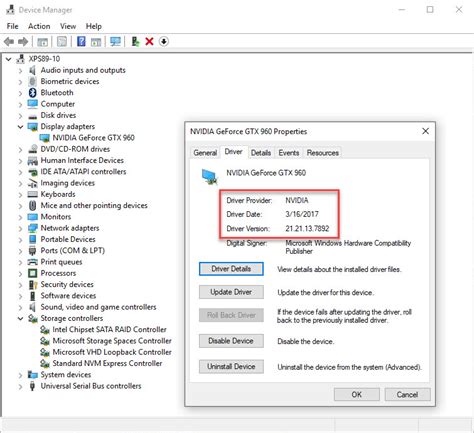Viewport: 474px width, 433px height.
Task: Open the Help menu
Action: tap(94, 26)
